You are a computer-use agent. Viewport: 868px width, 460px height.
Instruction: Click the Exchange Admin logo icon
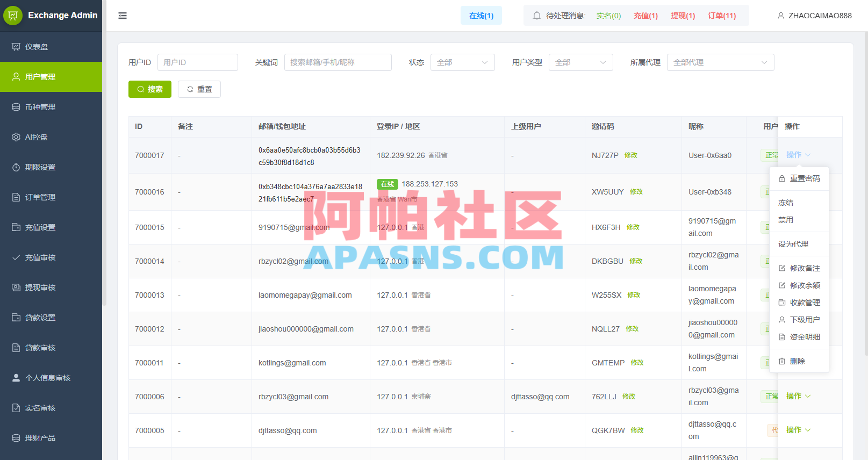coord(13,16)
